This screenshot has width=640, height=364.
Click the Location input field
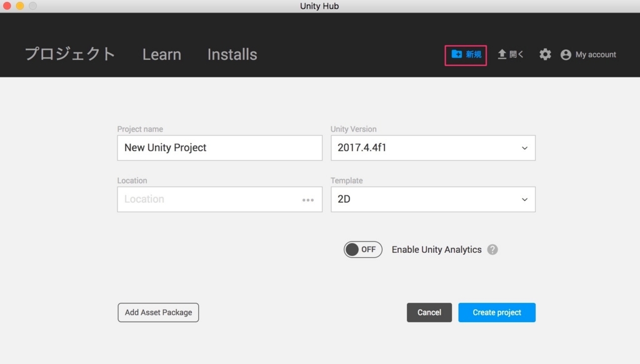pos(219,199)
